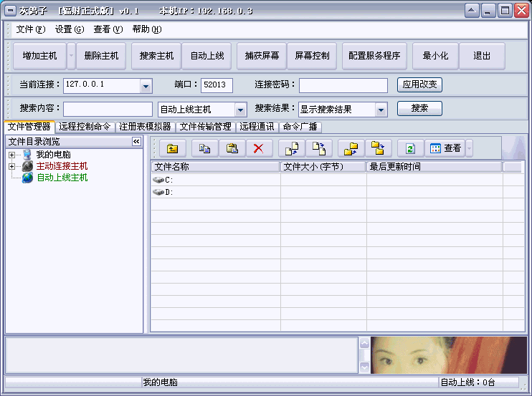Switch to the 远程控制命令 tab
This screenshot has height=396, width=532.
point(85,127)
